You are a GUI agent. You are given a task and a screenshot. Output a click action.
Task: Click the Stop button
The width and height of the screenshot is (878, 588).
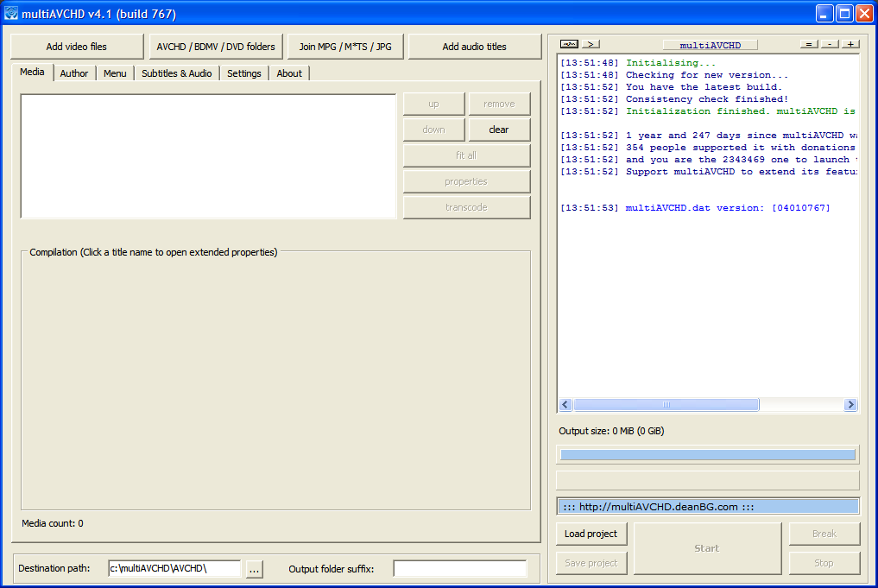point(824,563)
